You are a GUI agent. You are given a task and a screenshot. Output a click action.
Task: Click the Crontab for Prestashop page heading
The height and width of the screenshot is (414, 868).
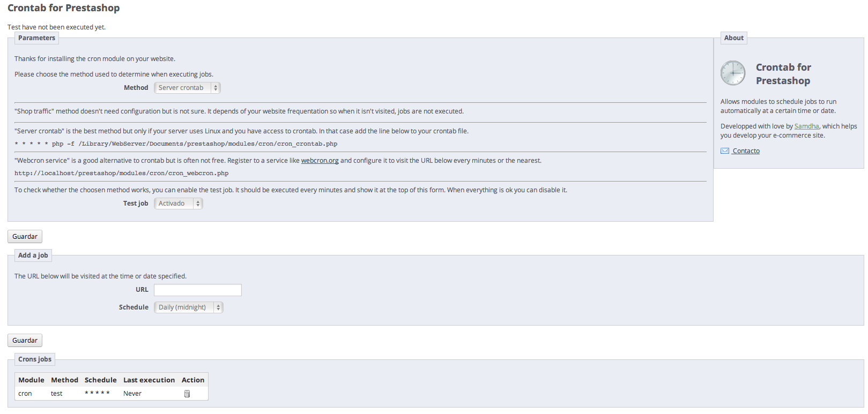point(63,8)
